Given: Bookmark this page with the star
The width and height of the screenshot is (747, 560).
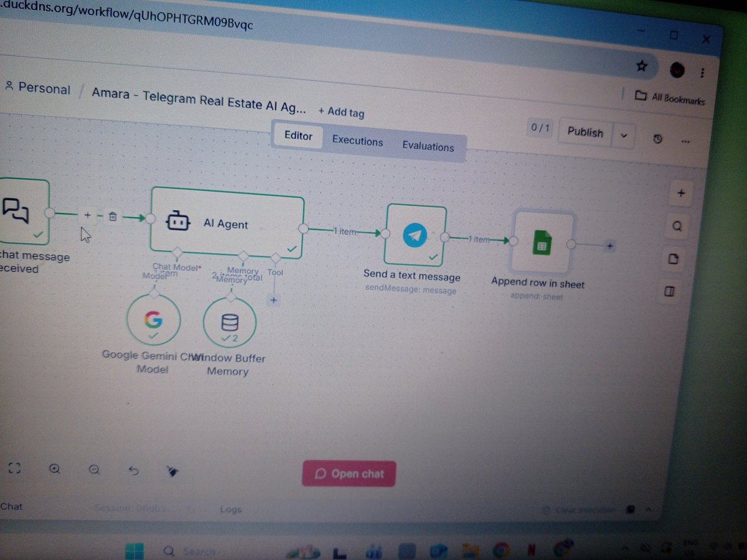Looking at the screenshot, I should point(642,66).
